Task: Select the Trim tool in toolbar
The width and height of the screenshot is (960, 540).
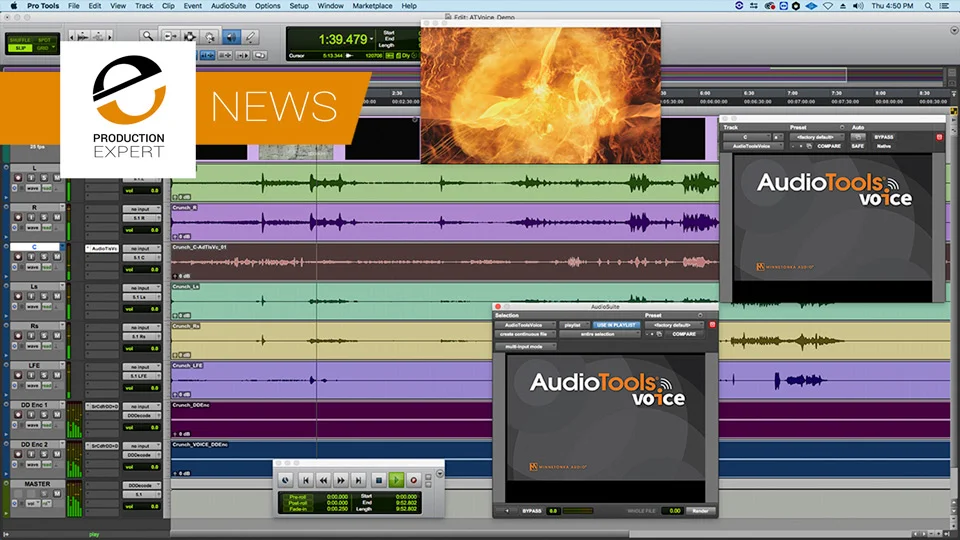Action: coord(170,37)
